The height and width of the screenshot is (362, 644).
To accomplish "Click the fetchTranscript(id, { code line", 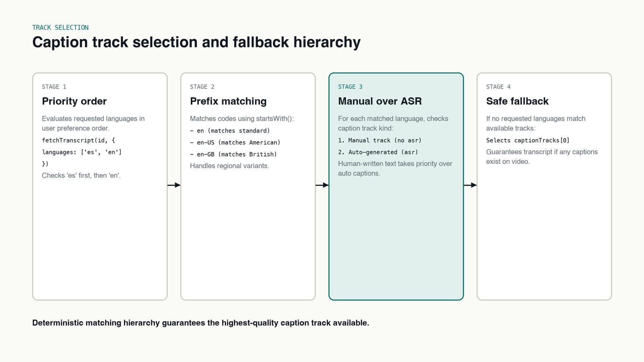I will (x=78, y=140).
